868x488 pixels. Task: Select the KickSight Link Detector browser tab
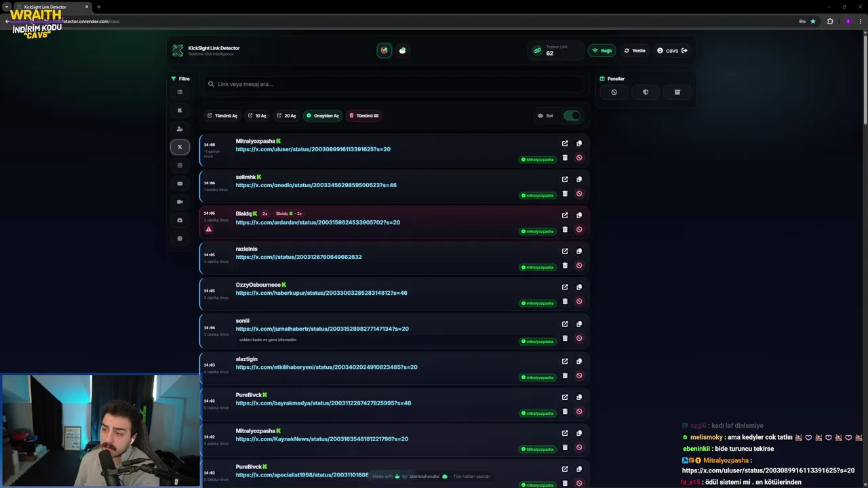pyautogui.click(x=52, y=7)
